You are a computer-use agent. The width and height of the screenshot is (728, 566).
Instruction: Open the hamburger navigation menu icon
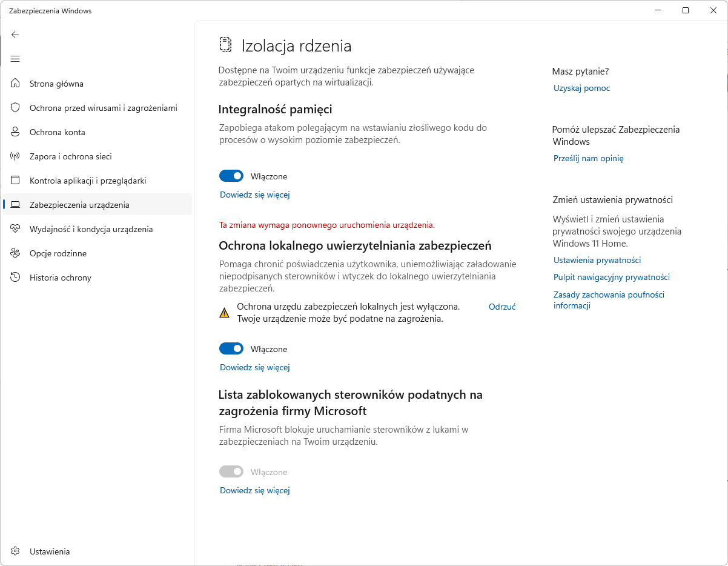pyautogui.click(x=15, y=59)
